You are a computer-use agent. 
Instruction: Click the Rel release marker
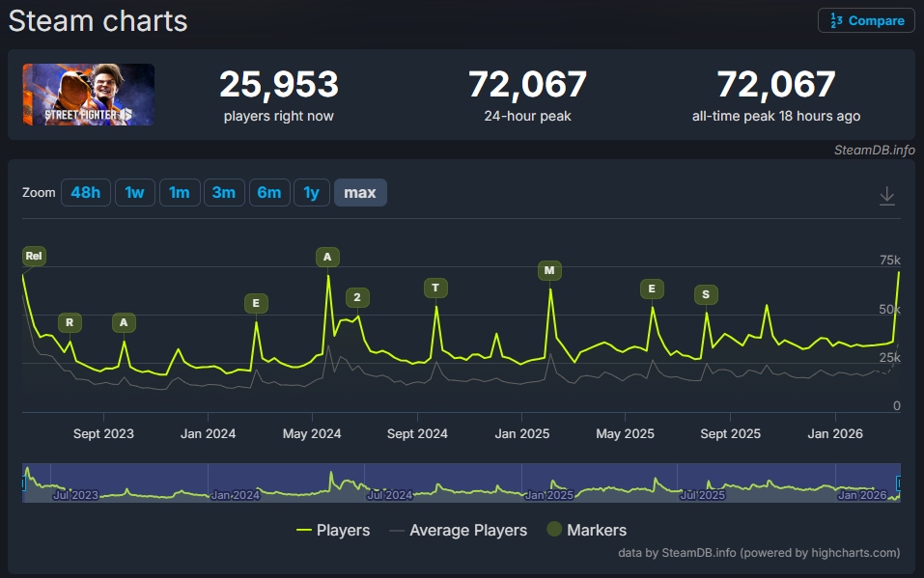[x=34, y=256]
